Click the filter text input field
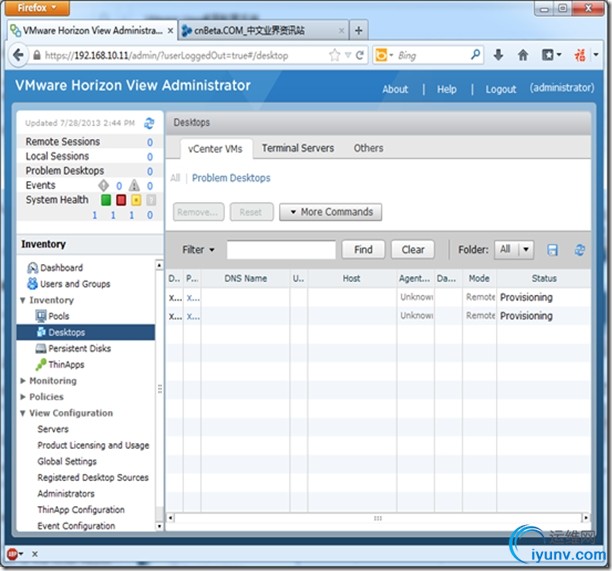This screenshot has height=571, width=612. (281, 250)
